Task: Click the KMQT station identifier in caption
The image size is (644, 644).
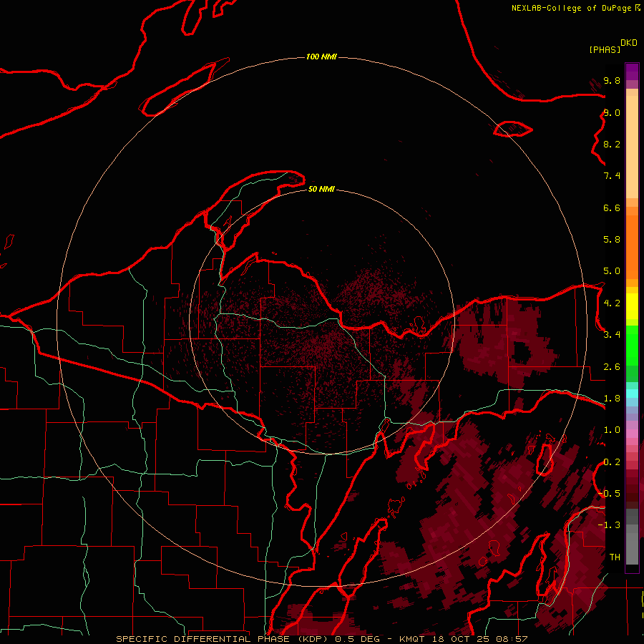Action: coord(412,639)
